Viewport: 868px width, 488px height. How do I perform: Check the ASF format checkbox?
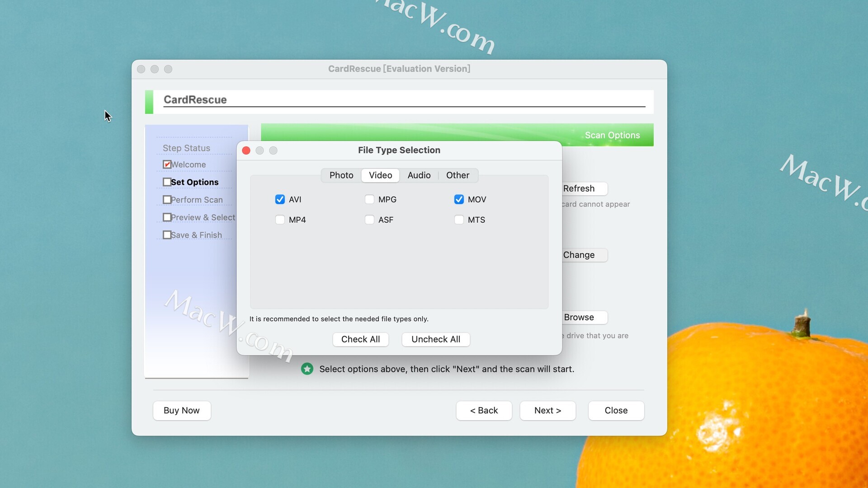(369, 220)
